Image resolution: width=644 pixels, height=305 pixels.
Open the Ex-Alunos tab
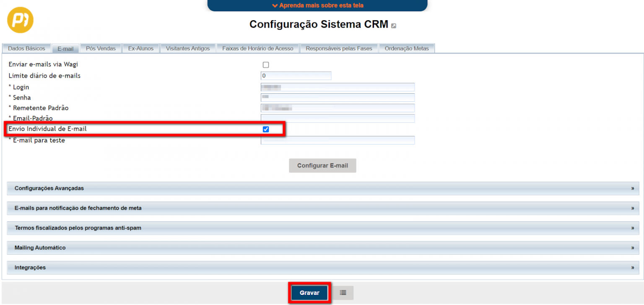(141, 49)
